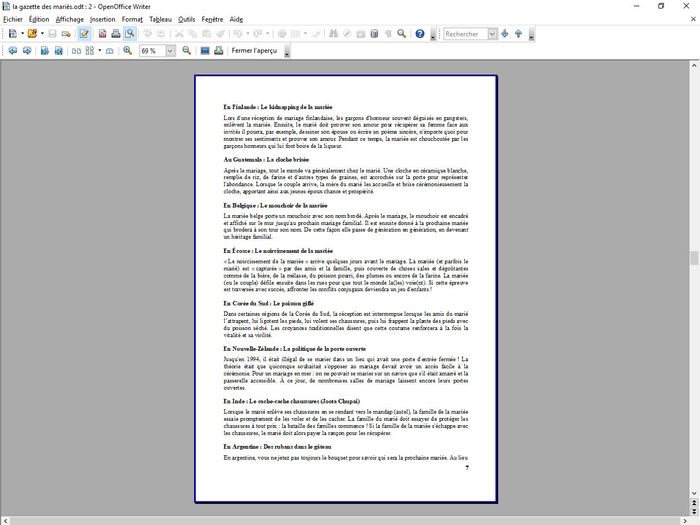Click heading 'En Écosse : Le noircissement de la mariée'
This screenshot has width=700, height=525.
pos(278,251)
